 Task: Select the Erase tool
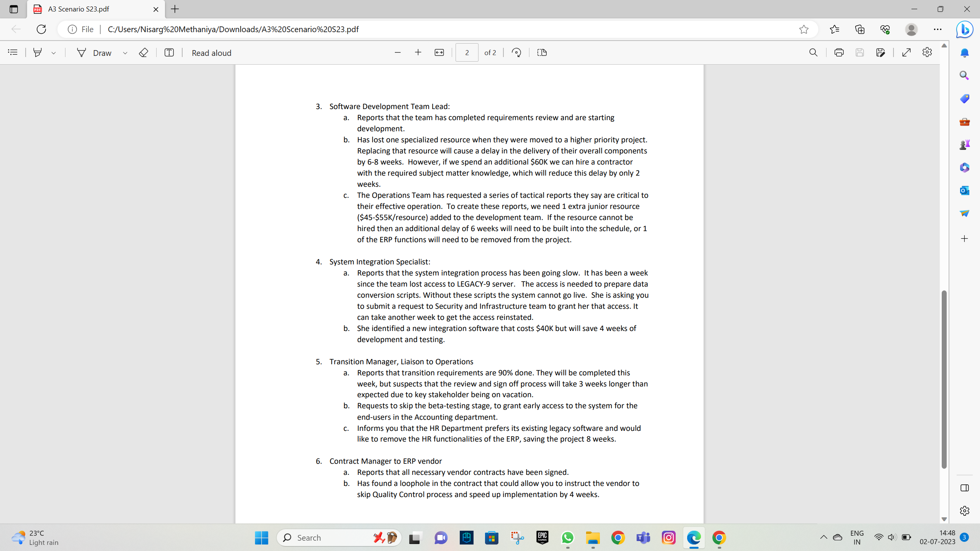pyautogui.click(x=143, y=52)
